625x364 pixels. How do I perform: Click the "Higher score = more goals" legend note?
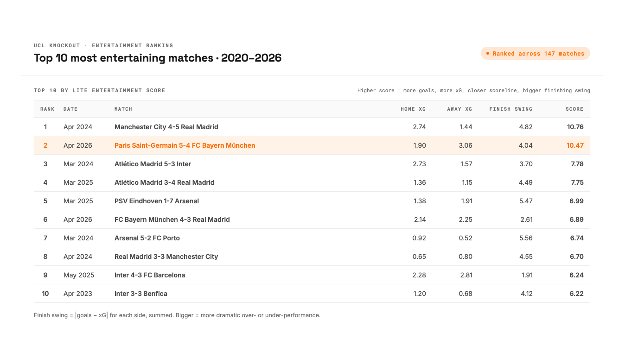[474, 90]
